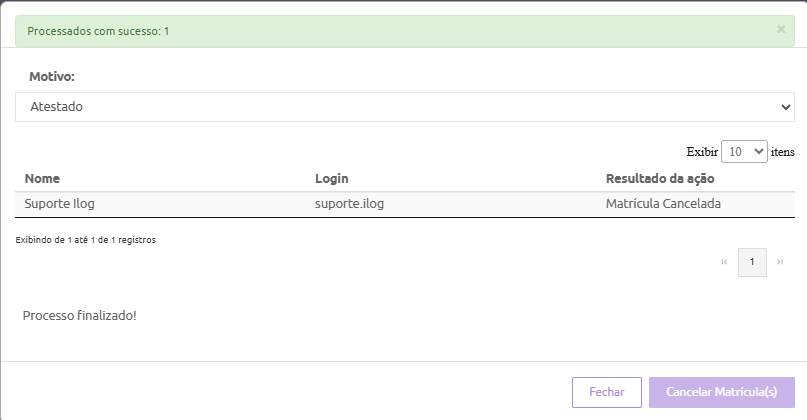Select page 1 in pagination
The width and height of the screenshot is (807, 420).
(x=752, y=262)
